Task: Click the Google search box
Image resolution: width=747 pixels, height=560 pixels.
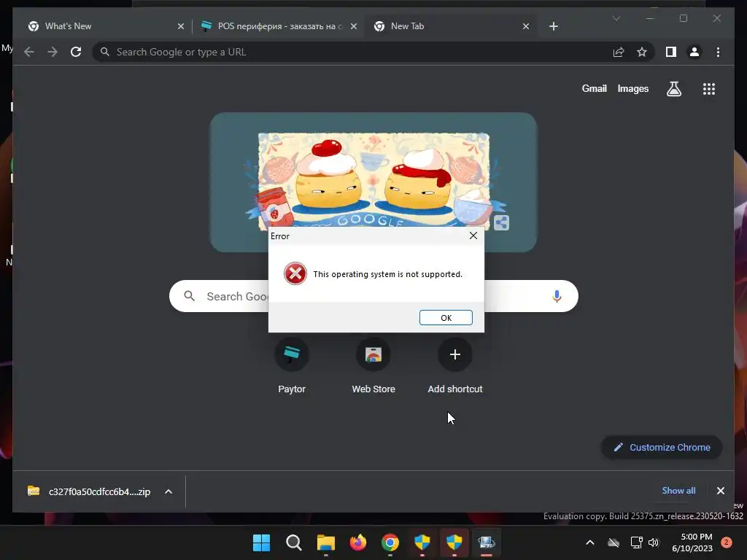Action: tap(373, 296)
